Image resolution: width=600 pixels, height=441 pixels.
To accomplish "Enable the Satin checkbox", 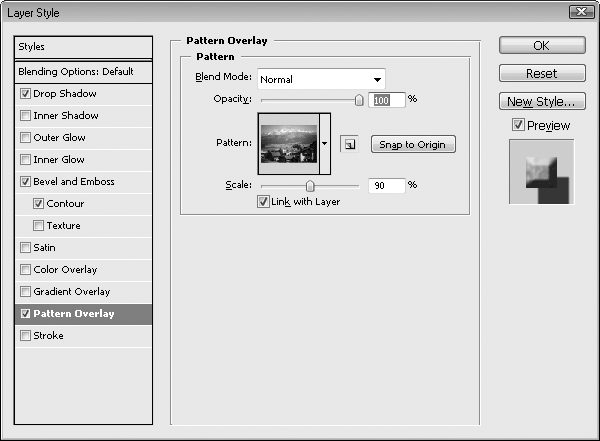I will [x=25, y=247].
